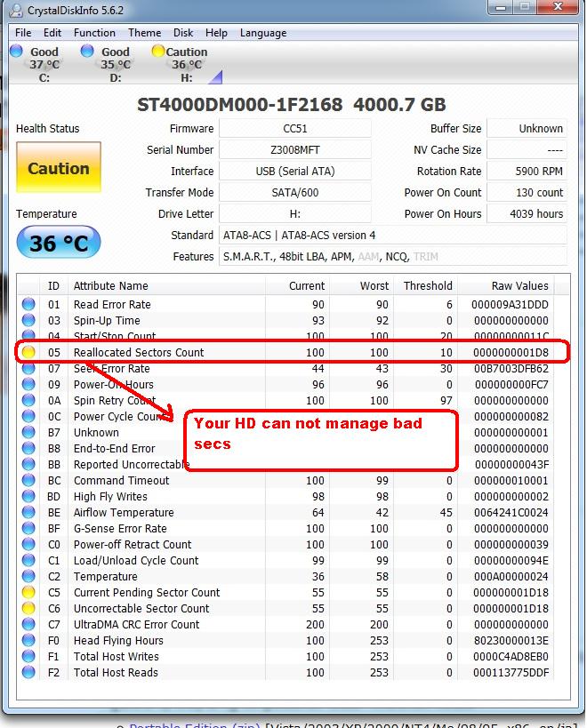587x728 pixels.
Task: Click the status icon for Load/Unload Cycle Count
Action: [28, 560]
